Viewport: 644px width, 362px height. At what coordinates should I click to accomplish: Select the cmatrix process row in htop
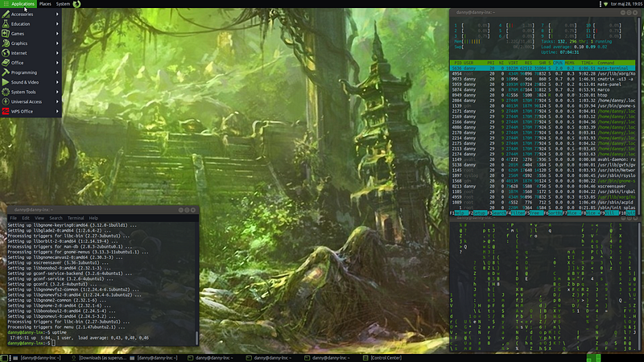pos(543,79)
